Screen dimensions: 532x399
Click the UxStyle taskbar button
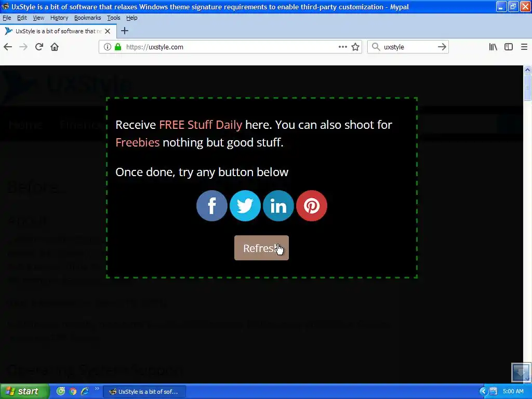coord(144,392)
